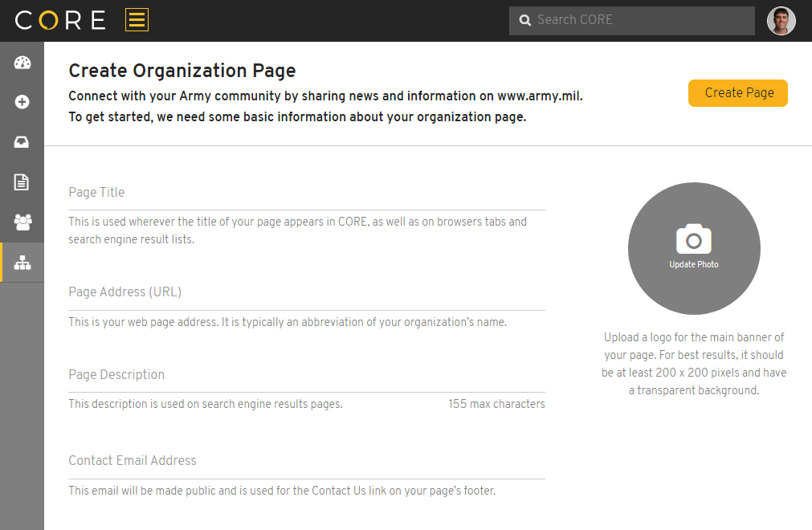The height and width of the screenshot is (530, 812).
Task: Focus the Search CORE field
Action: point(632,21)
